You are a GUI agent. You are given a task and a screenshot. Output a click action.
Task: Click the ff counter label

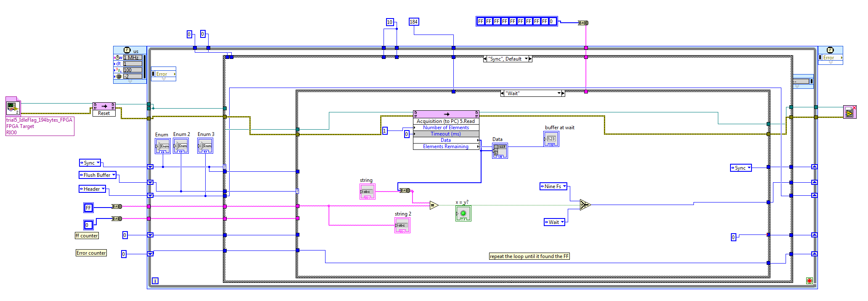[87, 236]
